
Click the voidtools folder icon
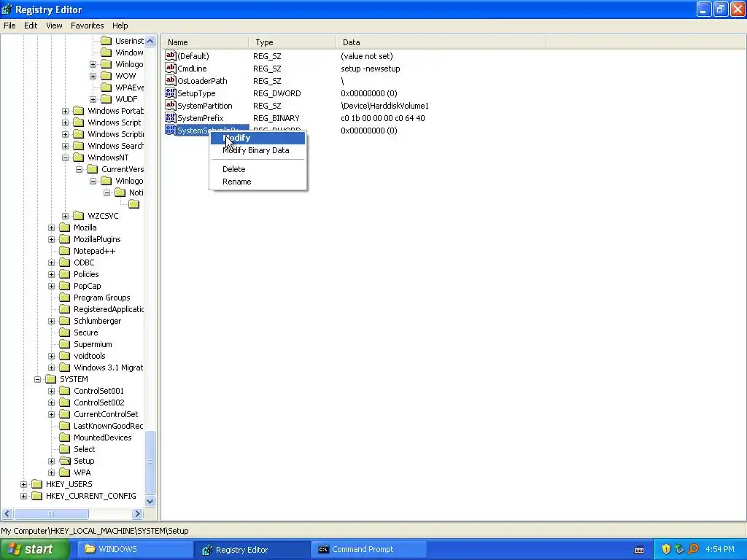64,356
